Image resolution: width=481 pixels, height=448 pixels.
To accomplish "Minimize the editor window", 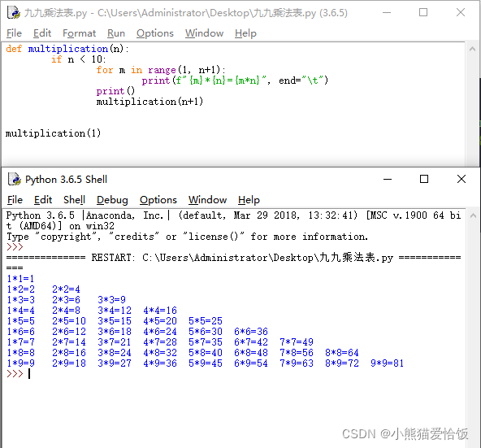I will [387, 12].
